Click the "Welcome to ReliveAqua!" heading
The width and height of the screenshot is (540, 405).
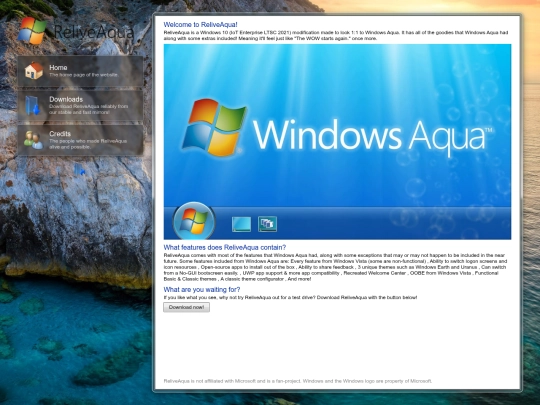200,24
